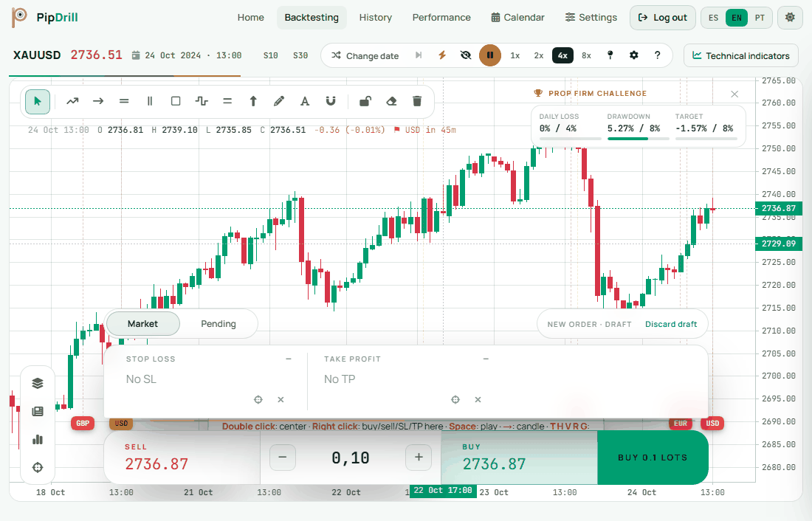The image size is (812, 521).
Task: Go to Home page
Action: coord(251,18)
